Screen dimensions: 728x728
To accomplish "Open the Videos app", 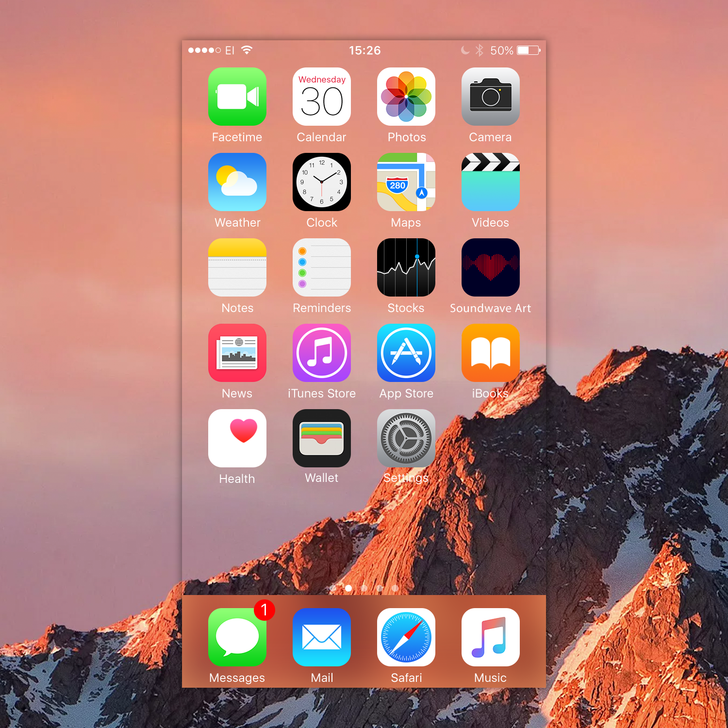I will 491,182.
